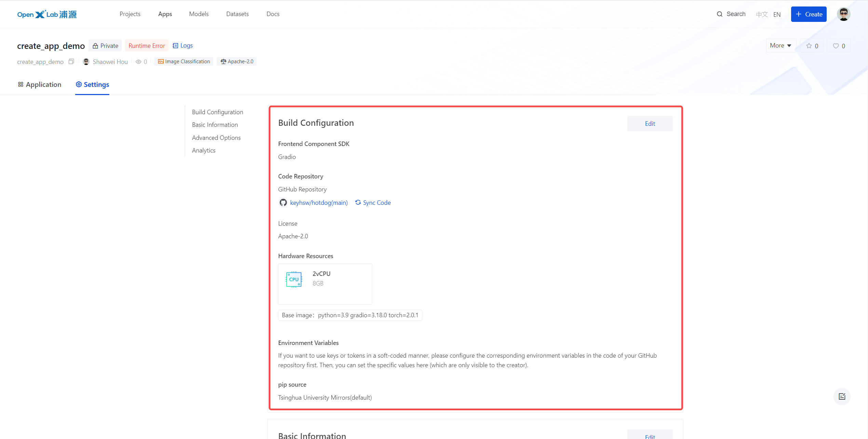The height and width of the screenshot is (439, 868).
Task: Go to Apps in top navigation
Action: (x=165, y=14)
